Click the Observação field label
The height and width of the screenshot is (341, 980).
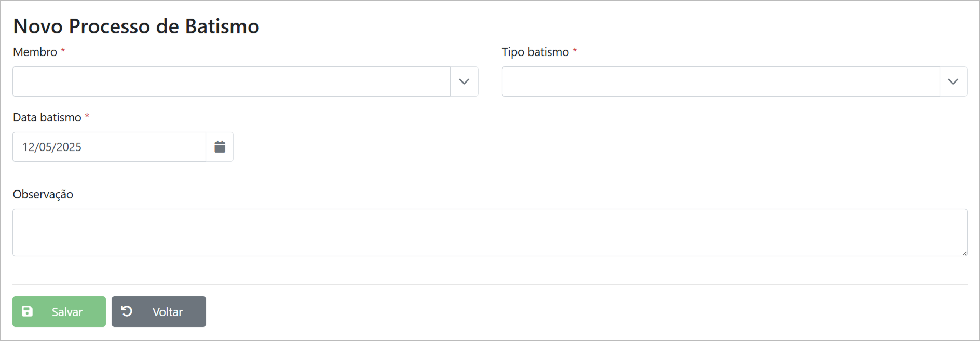[43, 194]
